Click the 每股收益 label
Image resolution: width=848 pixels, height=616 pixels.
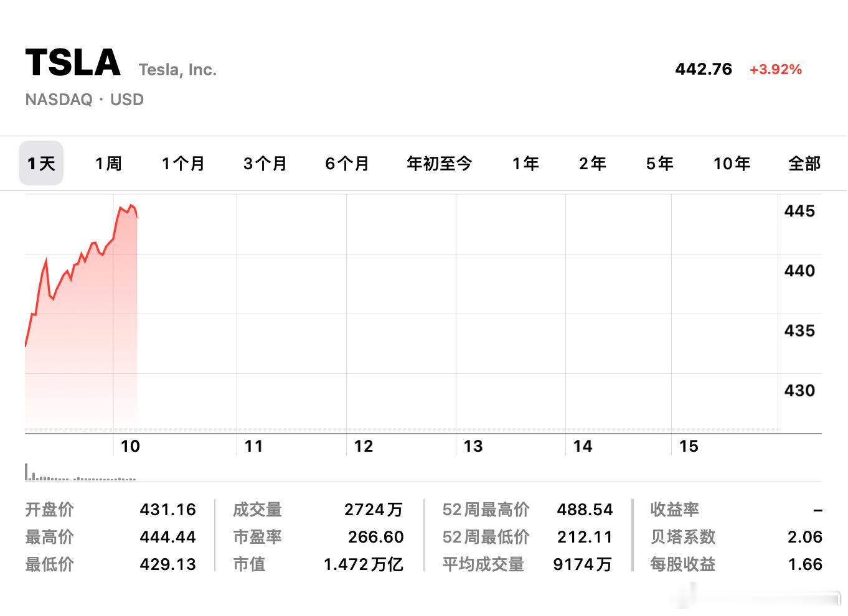click(682, 564)
